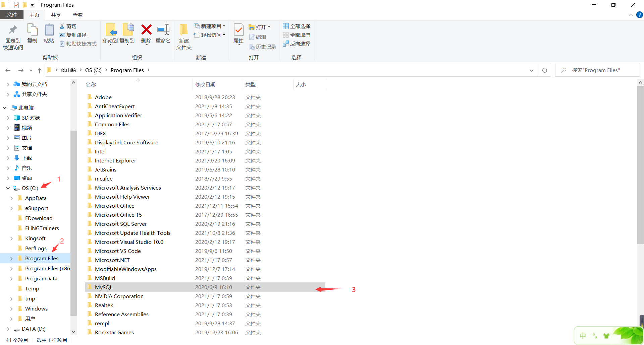
Task: Select the Microsoft VS Code folder
Action: [205, 251]
